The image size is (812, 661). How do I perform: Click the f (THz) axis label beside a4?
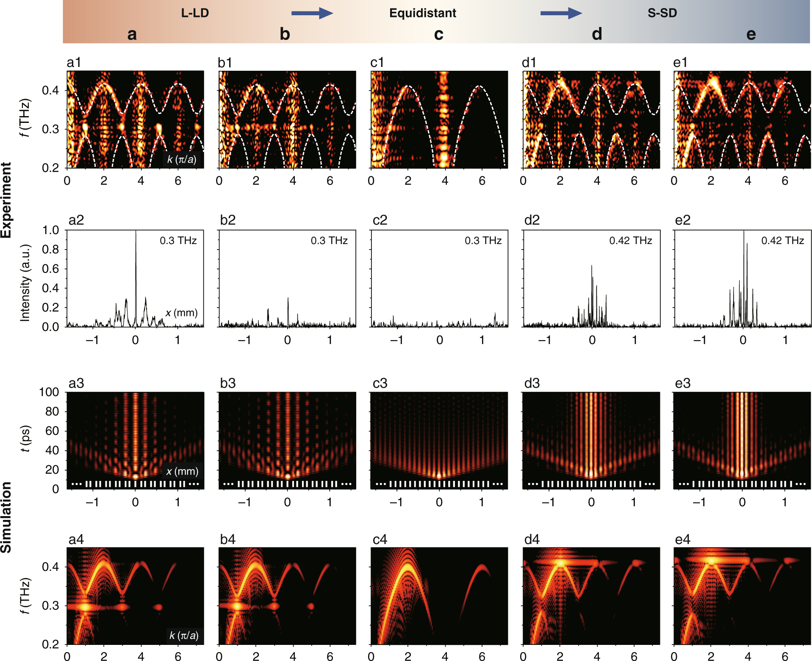click(25, 595)
